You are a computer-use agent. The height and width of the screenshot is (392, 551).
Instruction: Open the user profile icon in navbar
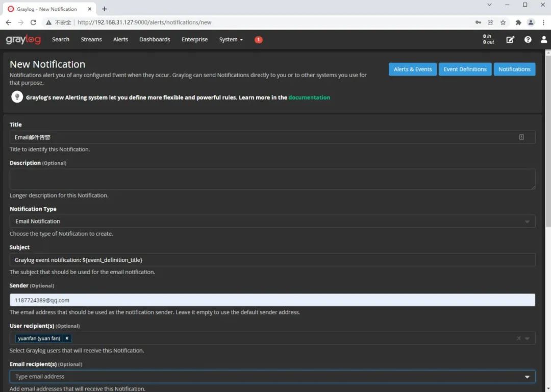(544, 40)
